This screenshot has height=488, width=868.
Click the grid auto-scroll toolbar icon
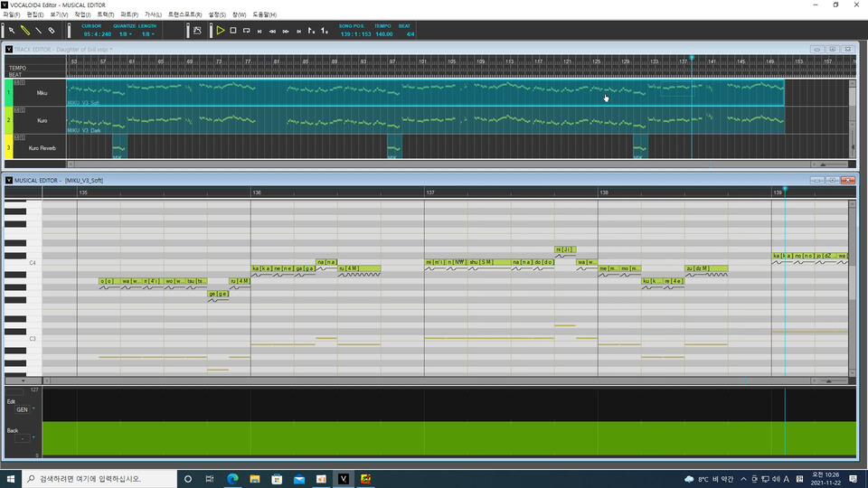click(x=197, y=31)
